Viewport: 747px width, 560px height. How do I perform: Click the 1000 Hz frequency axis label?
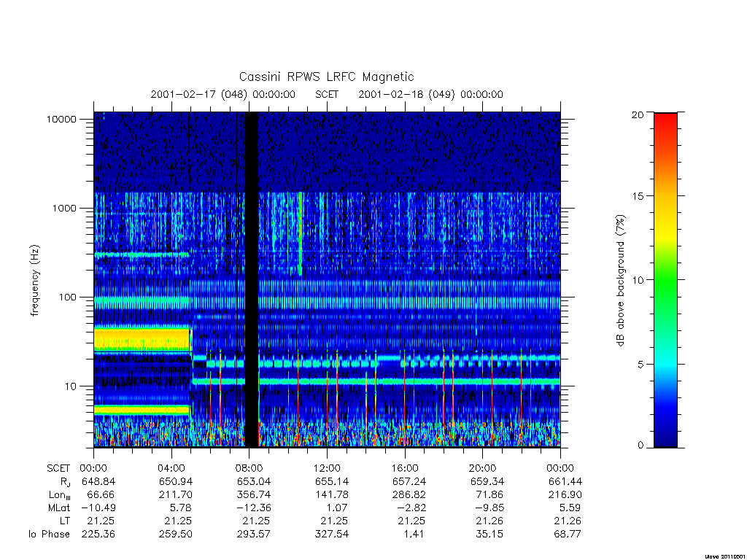[x=64, y=209]
